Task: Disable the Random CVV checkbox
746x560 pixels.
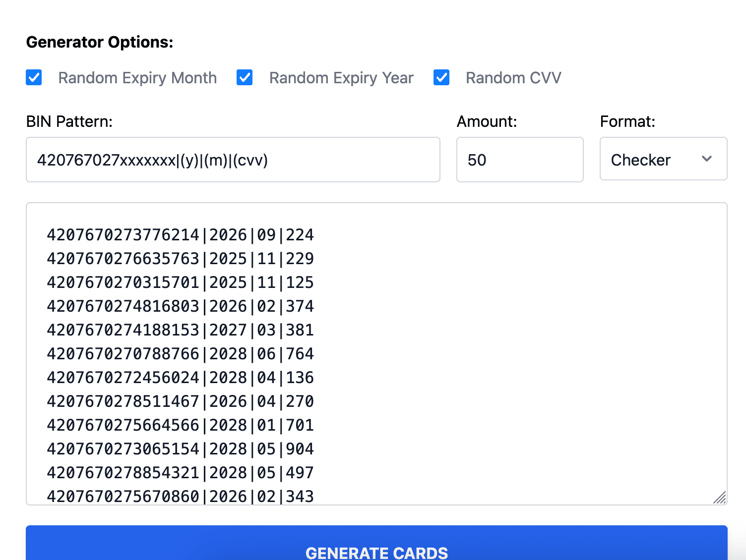Action: [441, 78]
